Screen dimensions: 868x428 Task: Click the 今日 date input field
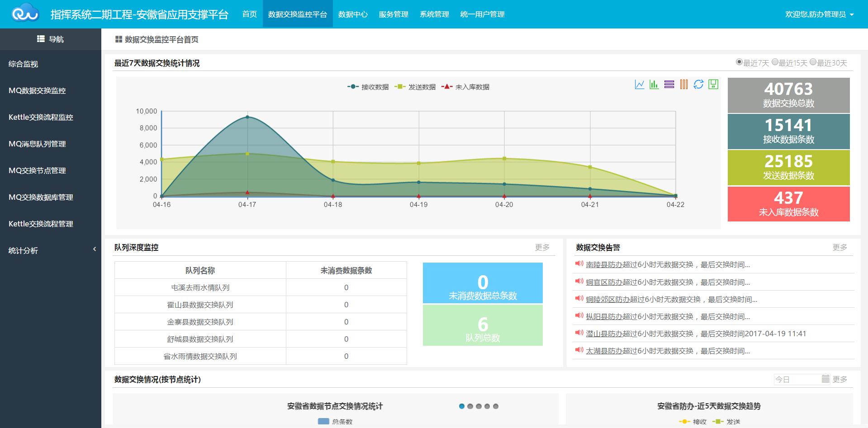point(802,379)
